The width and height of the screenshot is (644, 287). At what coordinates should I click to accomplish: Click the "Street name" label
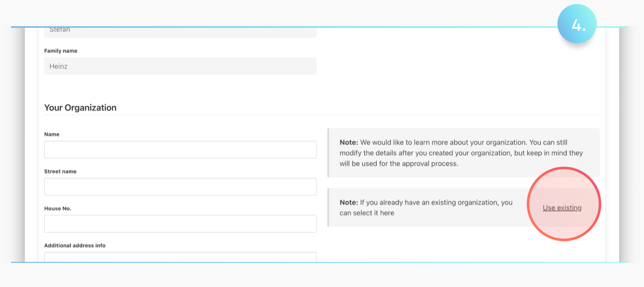[60, 172]
